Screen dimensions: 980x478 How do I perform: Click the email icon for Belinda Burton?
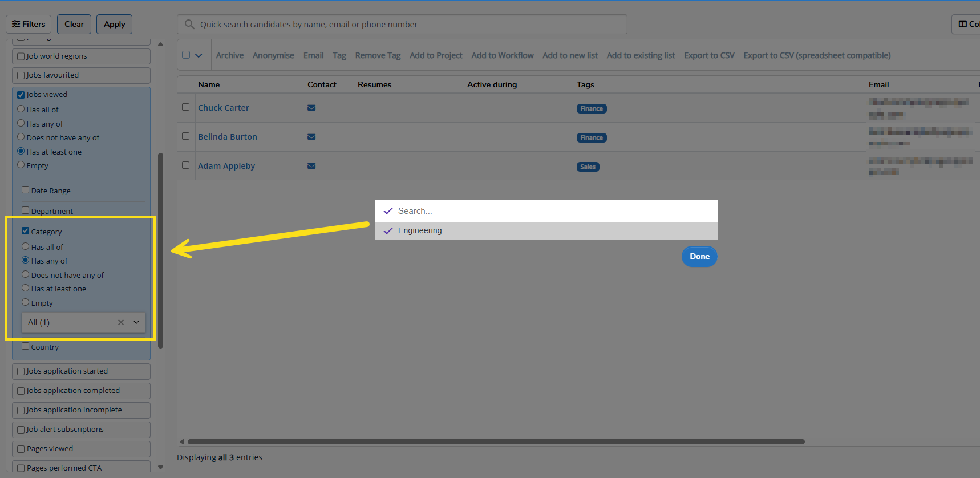point(311,137)
